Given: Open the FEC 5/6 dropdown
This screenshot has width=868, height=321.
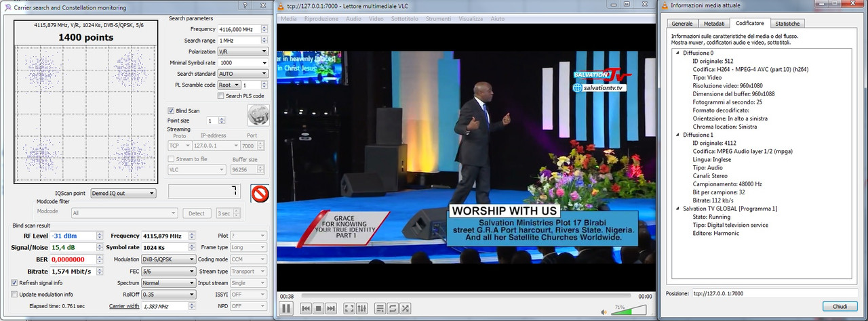Looking at the screenshot, I should tap(167, 271).
